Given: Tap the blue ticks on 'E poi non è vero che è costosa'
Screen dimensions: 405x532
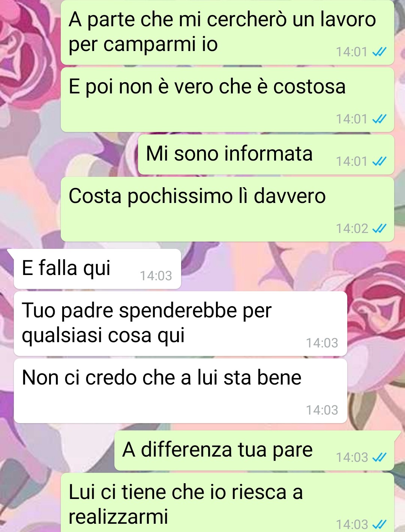Looking at the screenshot, I should (379, 119).
